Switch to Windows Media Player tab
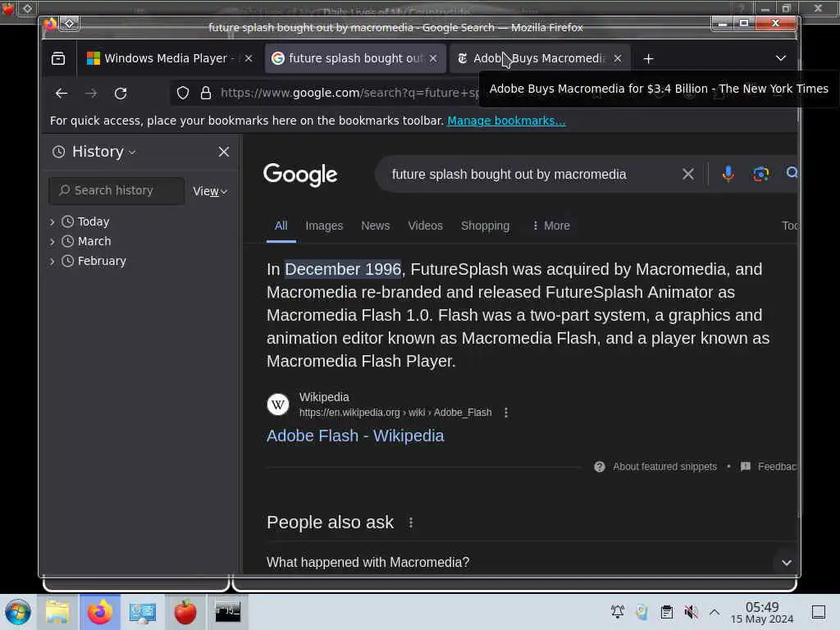This screenshot has height=630, width=840. tap(168, 58)
